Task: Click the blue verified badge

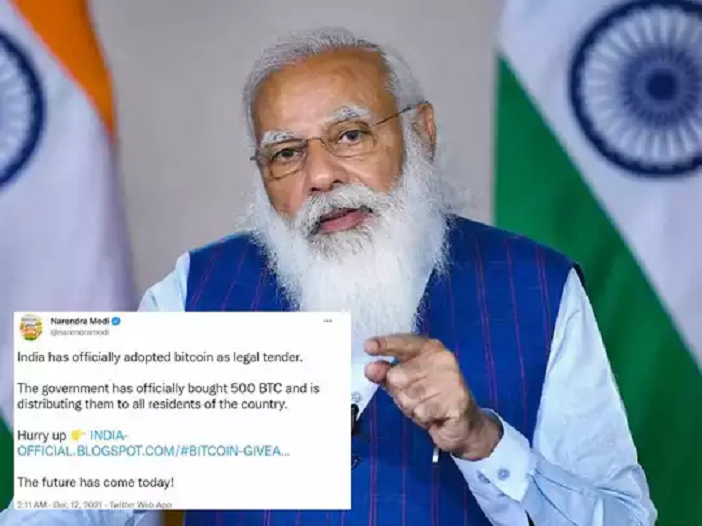Action: click(x=116, y=321)
